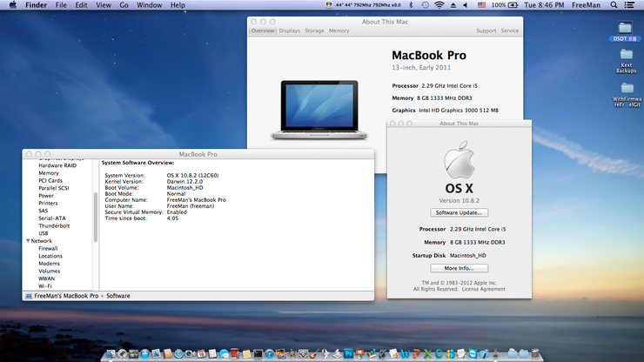The image size is (644, 362).
Task: Switch to the Storage tab
Action: [314, 30]
